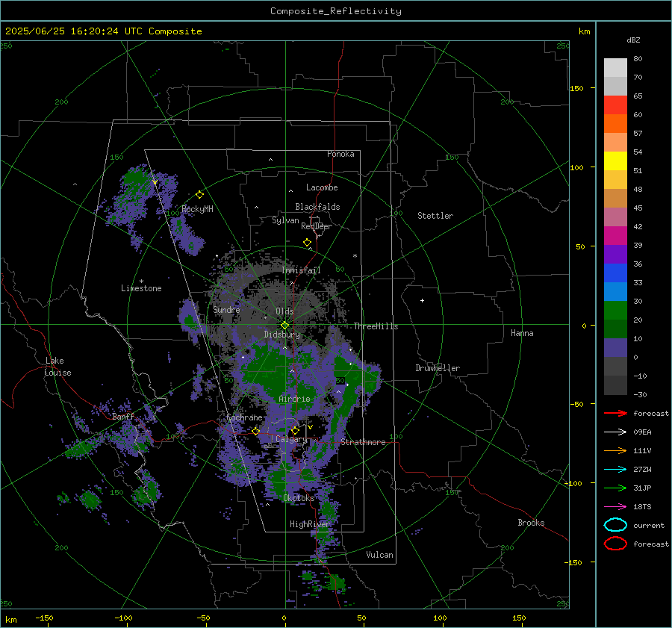Screen dimensions: 672x628
Task: Click the Cochrane city label
Action: [244, 417]
